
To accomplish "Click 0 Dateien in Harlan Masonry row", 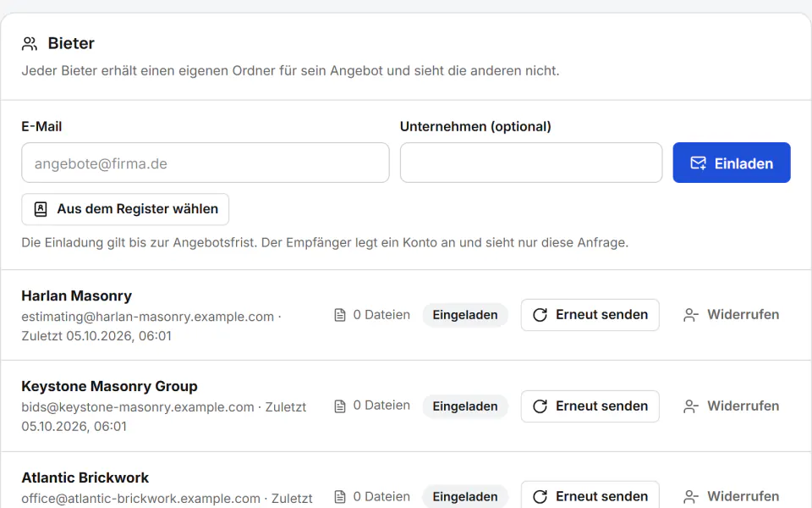I will pyautogui.click(x=381, y=315).
